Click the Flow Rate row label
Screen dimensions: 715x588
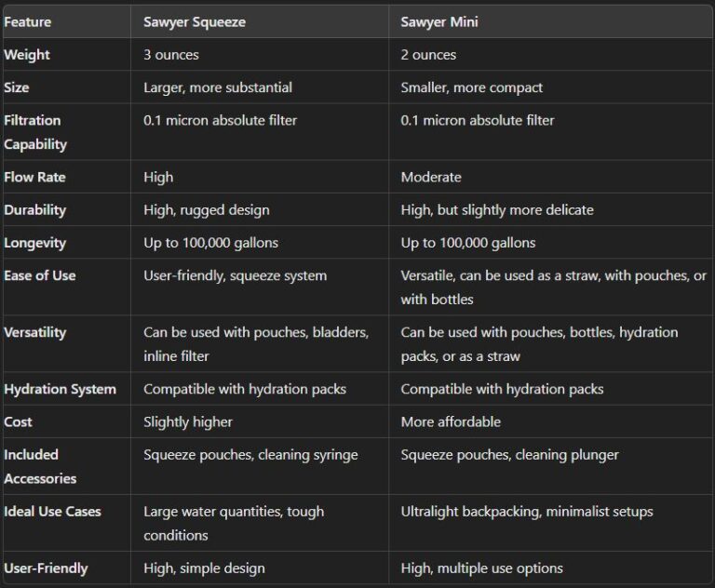point(34,177)
